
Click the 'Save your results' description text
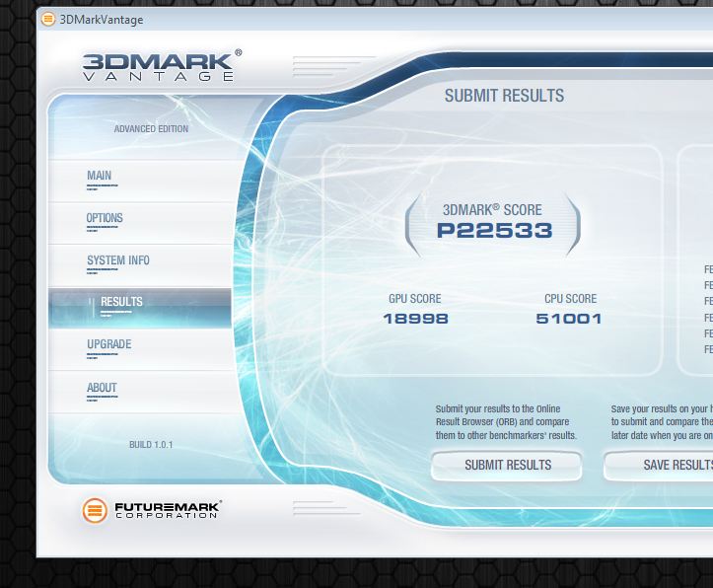click(x=662, y=422)
